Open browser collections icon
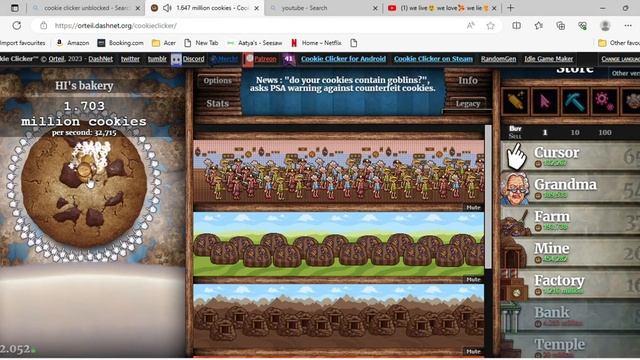Image resolution: width=640 pixels, height=360 pixels. click(560, 26)
